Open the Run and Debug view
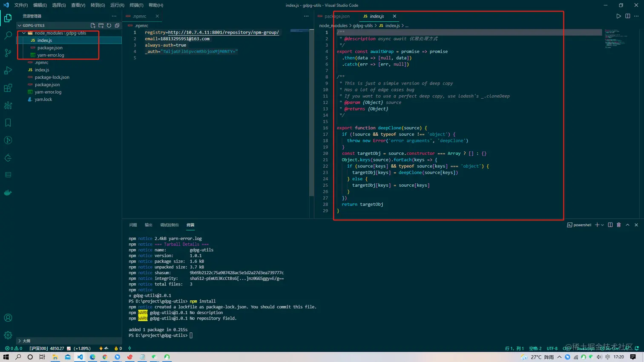Screen dimensions: 644x362 (8, 71)
